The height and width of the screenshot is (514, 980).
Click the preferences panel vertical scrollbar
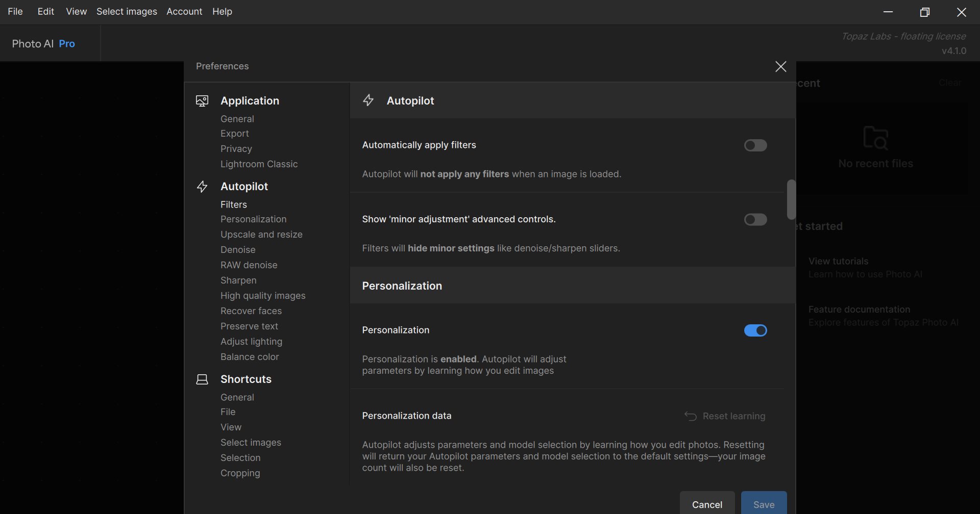(x=791, y=199)
